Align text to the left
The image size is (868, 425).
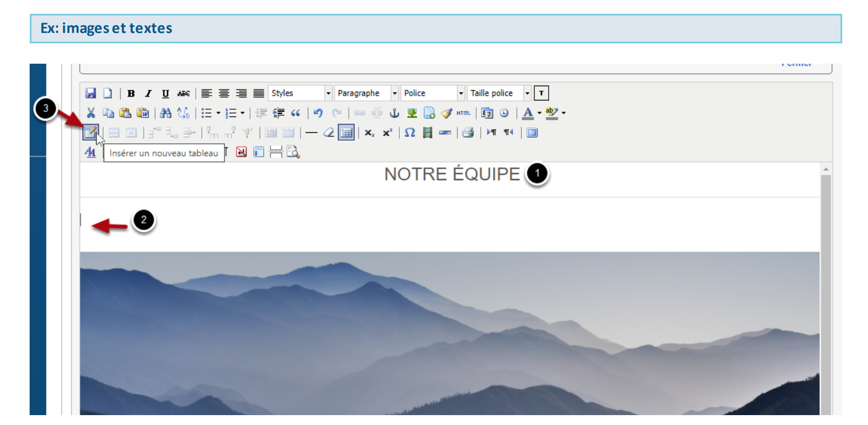pyautogui.click(x=206, y=93)
